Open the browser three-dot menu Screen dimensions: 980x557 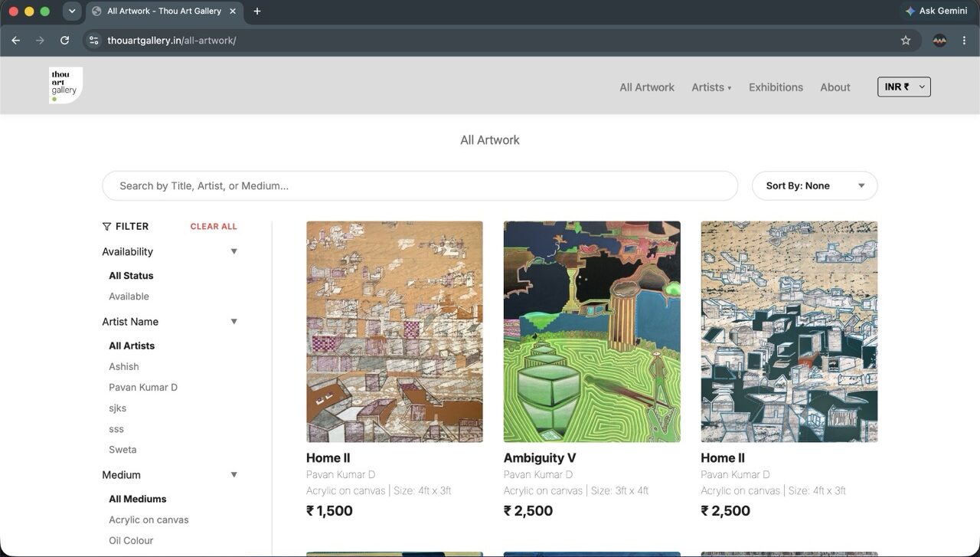click(964, 41)
